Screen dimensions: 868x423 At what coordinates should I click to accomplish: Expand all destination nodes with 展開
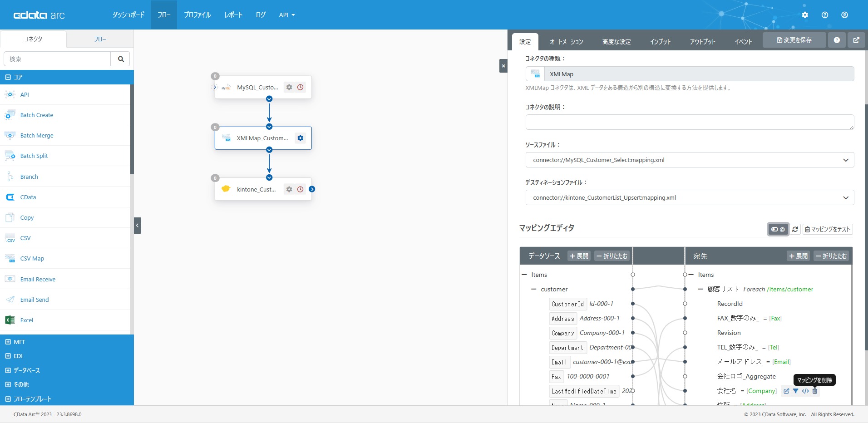point(798,256)
